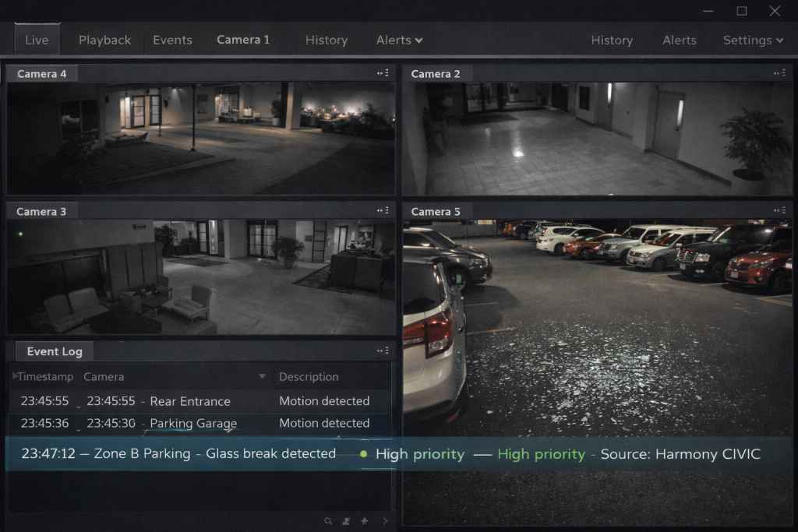Screen dimensions: 798x532
Task: Open the Camera column sort dropdown
Action: tap(263, 376)
